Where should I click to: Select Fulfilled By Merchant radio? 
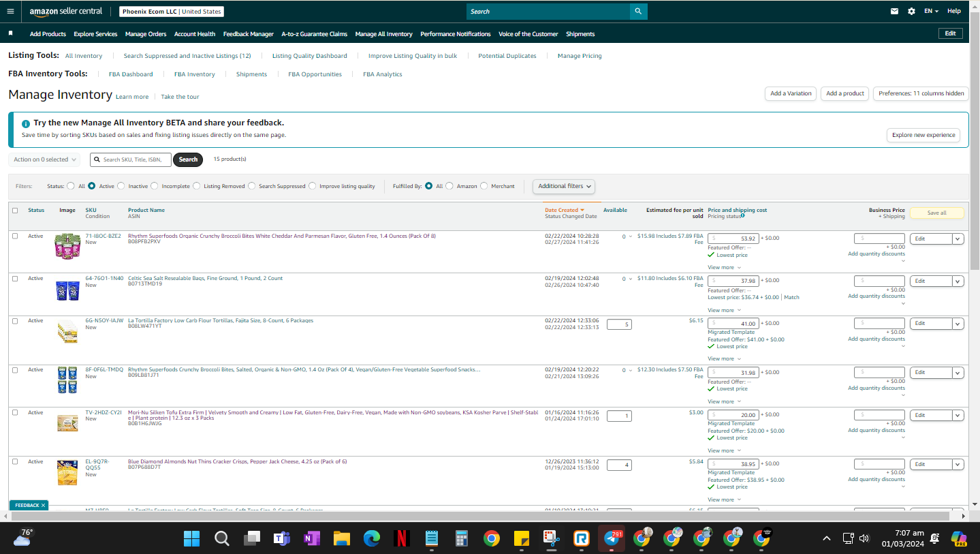tap(484, 186)
